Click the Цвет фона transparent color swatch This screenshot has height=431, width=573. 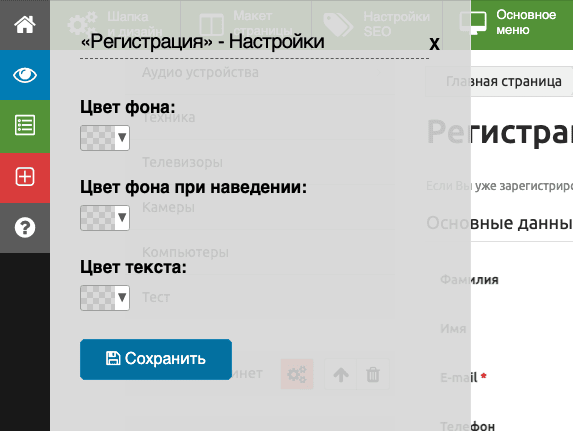[x=98, y=138]
